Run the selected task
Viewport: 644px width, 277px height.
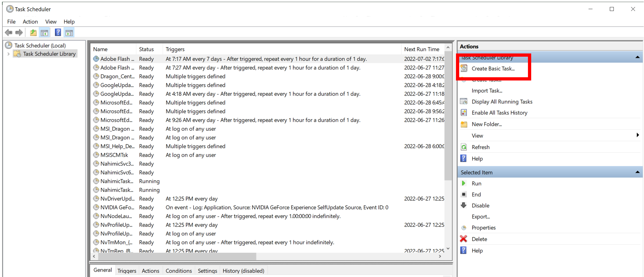476,183
